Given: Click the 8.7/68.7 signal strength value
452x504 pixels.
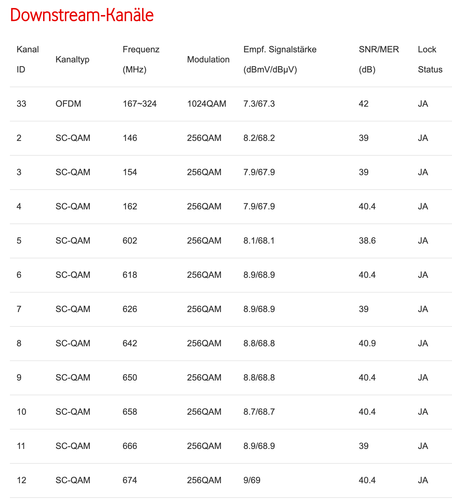Looking at the screenshot, I should click(259, 412).
